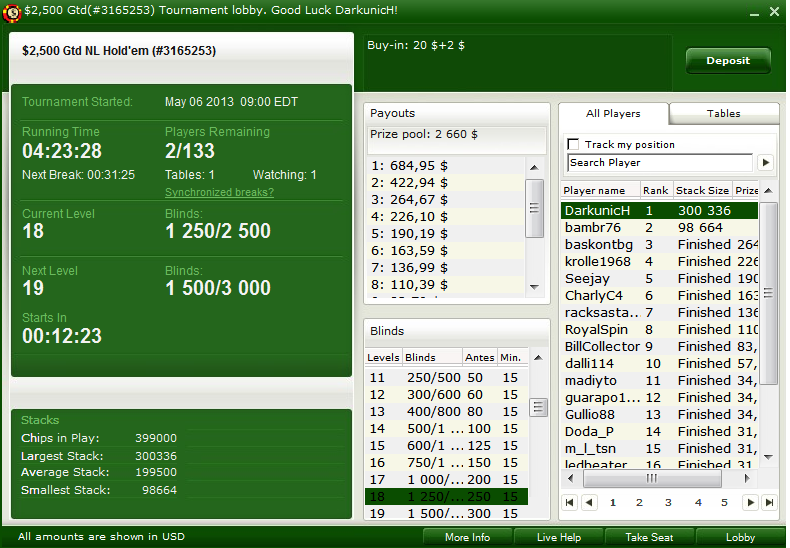Go to the next players page

(x=751, y=502)
